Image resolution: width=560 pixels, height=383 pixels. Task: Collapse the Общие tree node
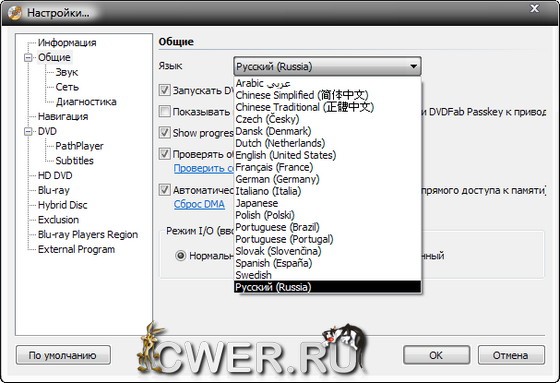pos(28,58)
